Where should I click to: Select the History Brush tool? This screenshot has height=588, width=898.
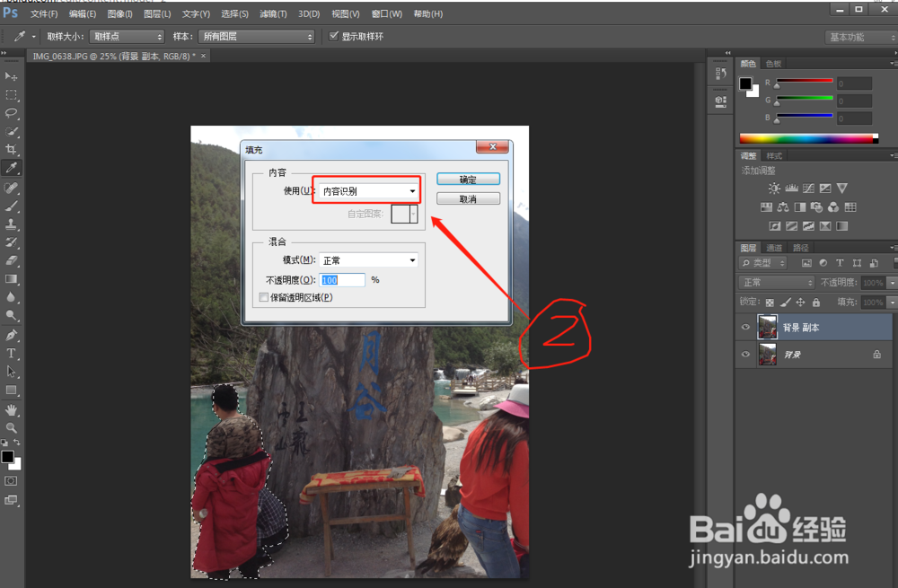(11, 242)
